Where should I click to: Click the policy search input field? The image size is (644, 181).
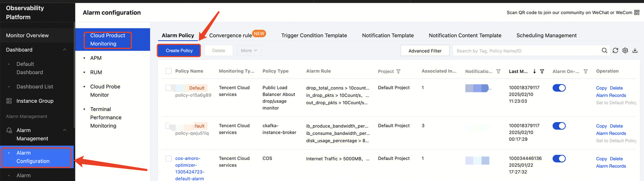pos(526,51)
